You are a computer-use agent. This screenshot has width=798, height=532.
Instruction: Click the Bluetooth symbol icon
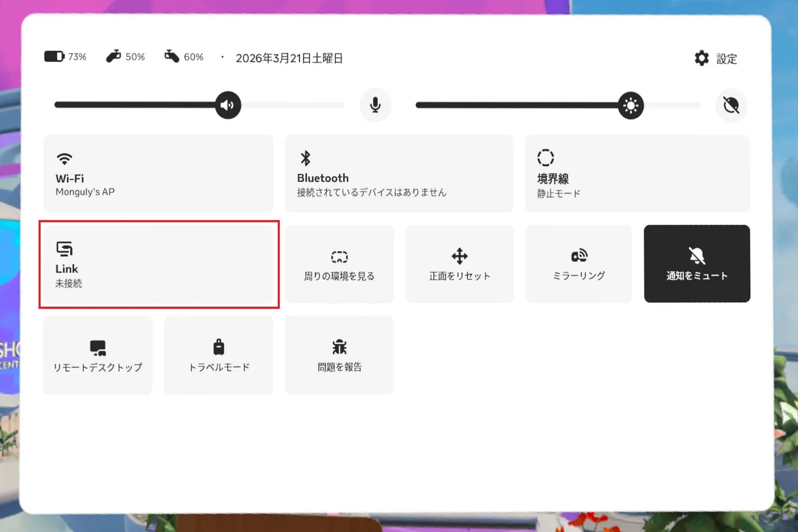[x=305, y=158]
